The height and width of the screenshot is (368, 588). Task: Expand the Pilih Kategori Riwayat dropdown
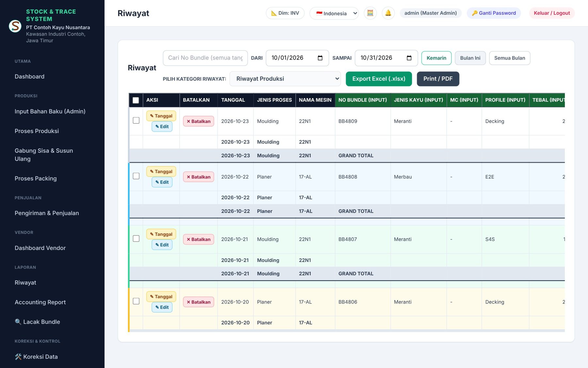(285, 79)
